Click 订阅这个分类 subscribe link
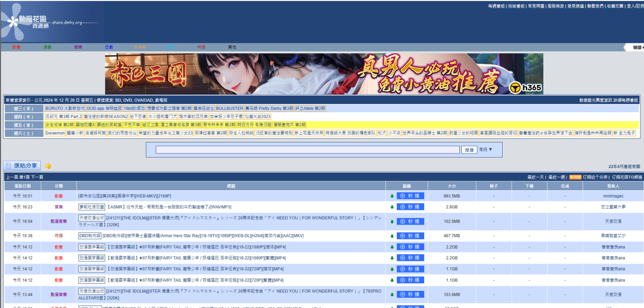The image size is (644, 308). [595, 177]
